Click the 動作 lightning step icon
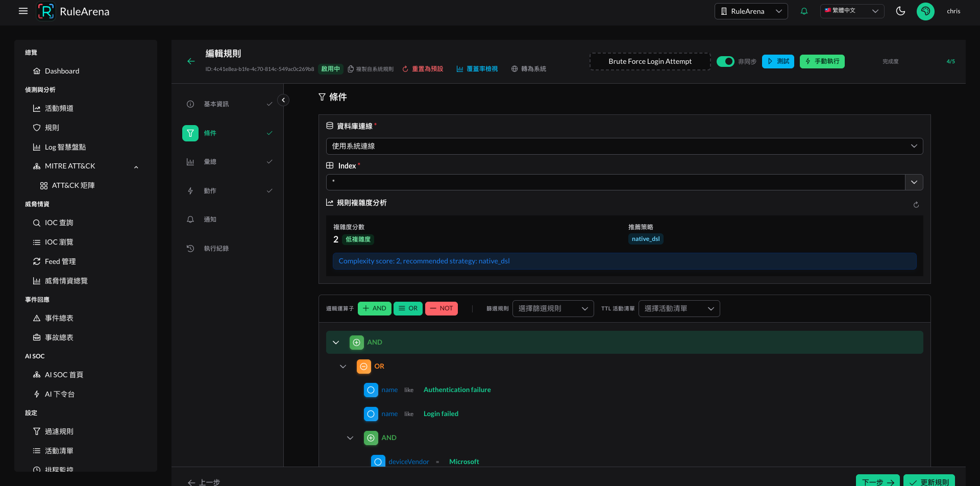This screenshot has height=486, width=980. tap(190, 191)
